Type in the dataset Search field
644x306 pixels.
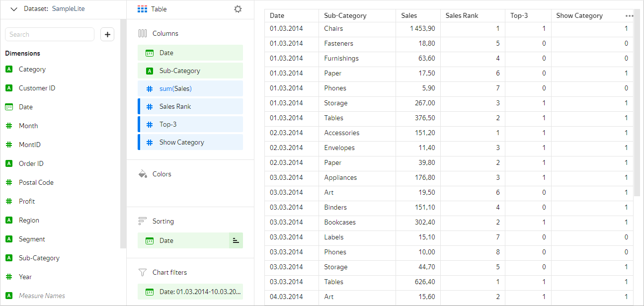pyautogui.click(x=50, y=34)
